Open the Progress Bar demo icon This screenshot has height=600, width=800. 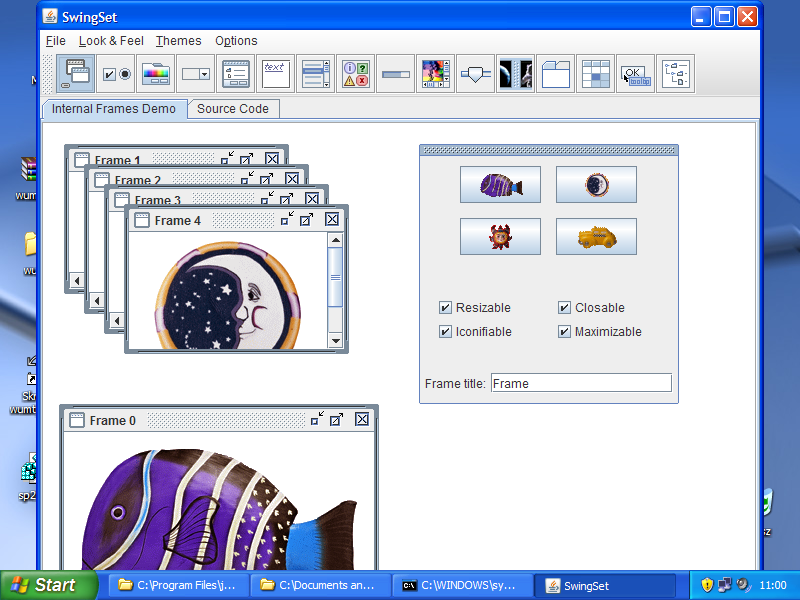(x=395, y=74)
